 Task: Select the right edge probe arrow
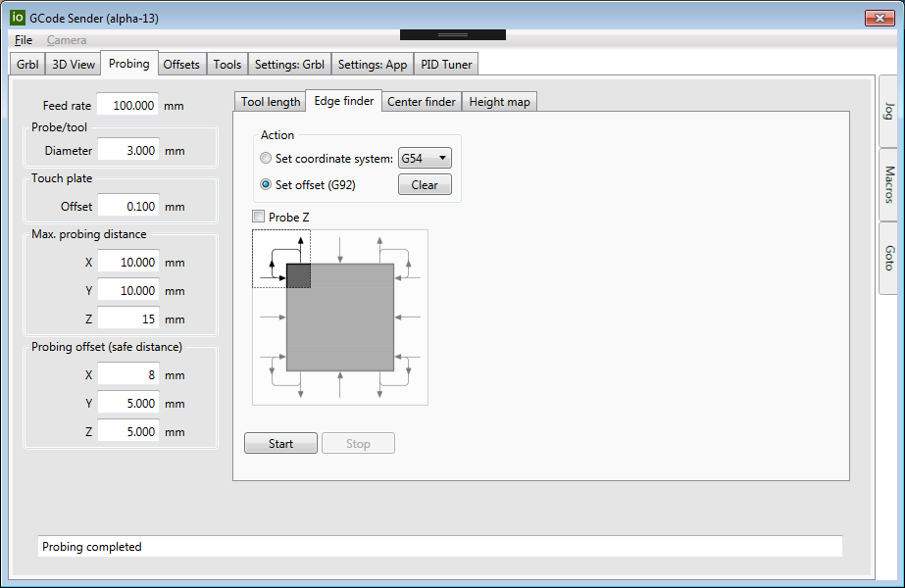411,317
